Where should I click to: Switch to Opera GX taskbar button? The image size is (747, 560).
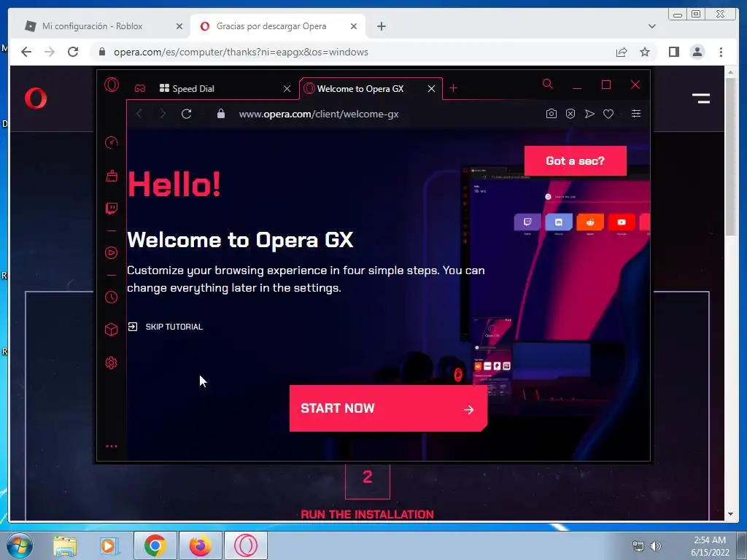coord(246,545)
